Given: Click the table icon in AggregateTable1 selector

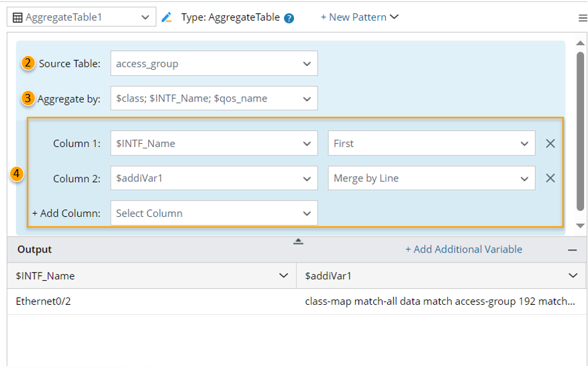Looking at the screenshot, I should 18,17.
